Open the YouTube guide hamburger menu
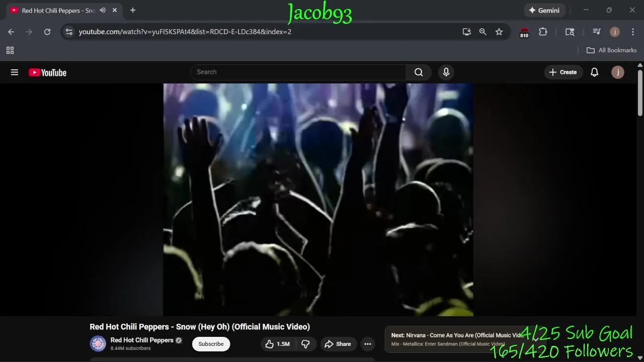 [15, 72]
